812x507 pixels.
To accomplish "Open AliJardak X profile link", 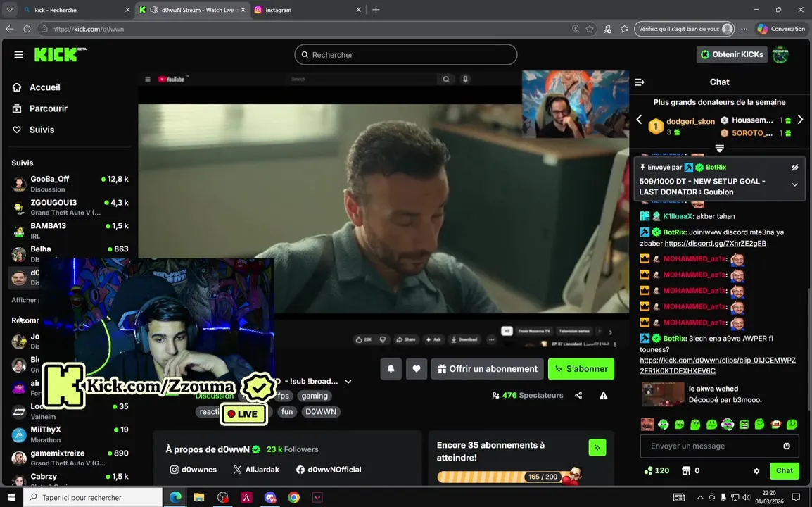I will click(x=256, y=470).
